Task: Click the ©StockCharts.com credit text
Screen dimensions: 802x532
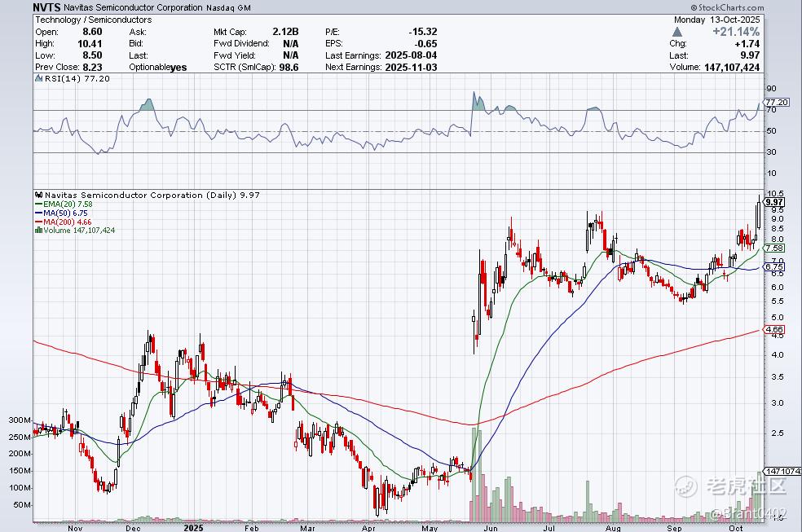Action: (727, 7)
